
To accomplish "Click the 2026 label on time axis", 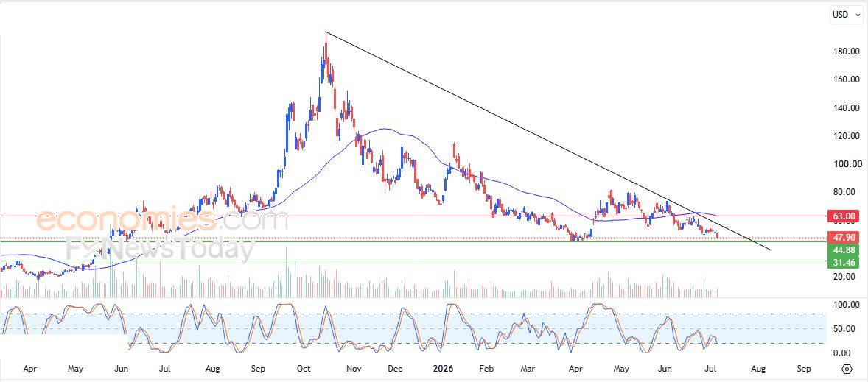I will point(442,368).
